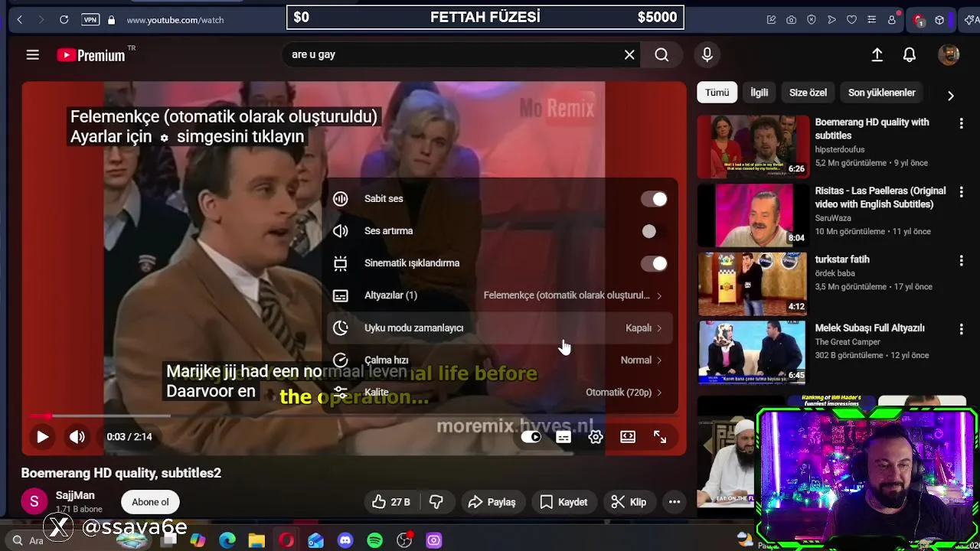
Task: Open the turkstar fatih thumbnail
Action: (753, 284)
